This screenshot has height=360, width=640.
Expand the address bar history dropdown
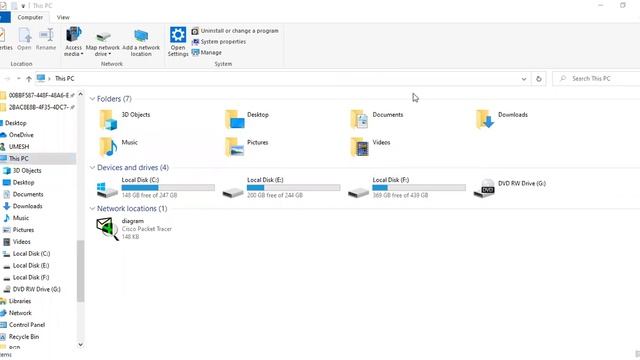(x=524, y=79)
